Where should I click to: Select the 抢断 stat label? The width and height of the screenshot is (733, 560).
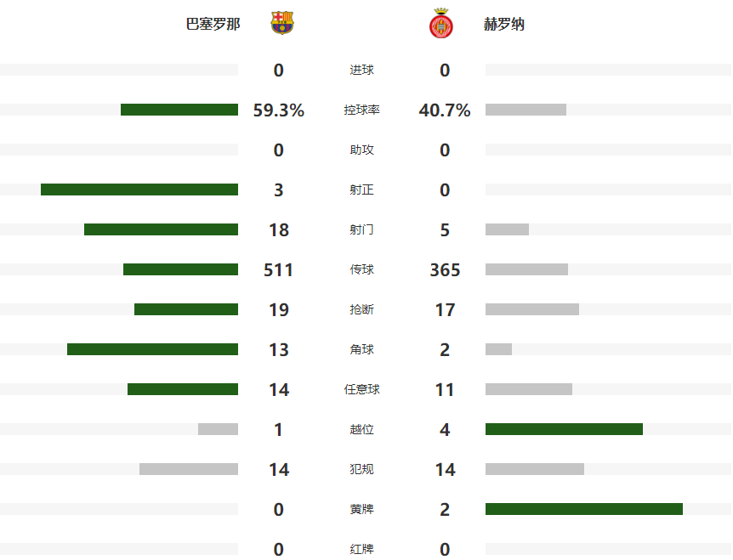pyautogui.click(x=362, y=309)
